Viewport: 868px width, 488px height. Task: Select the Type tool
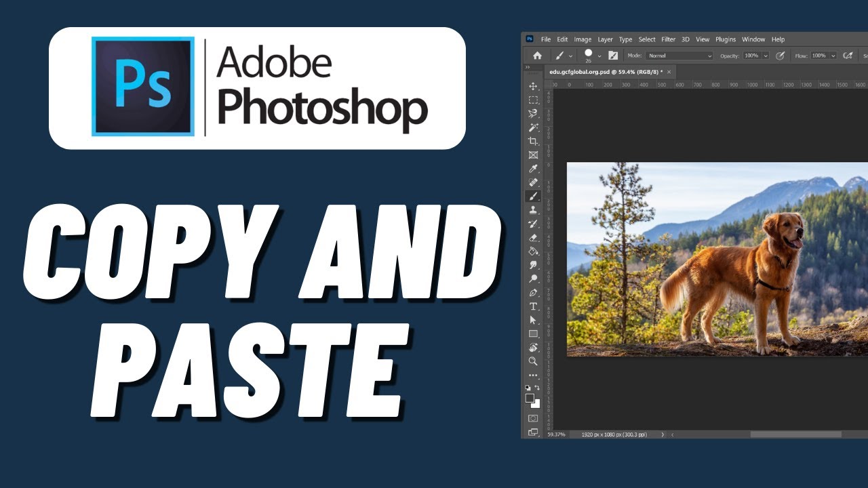pyautogui.click(x=533, y=306)
